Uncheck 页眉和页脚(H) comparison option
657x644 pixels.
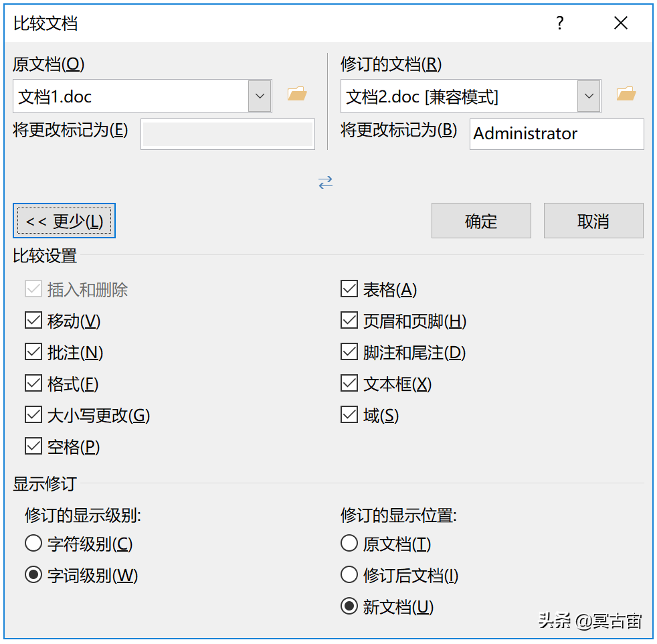pos(349,320)
